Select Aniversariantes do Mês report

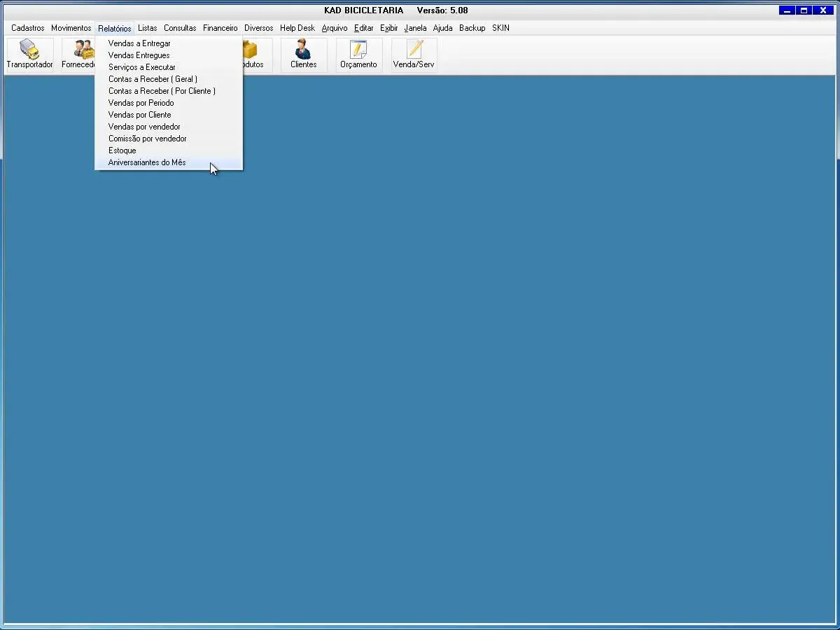point(147,162)
